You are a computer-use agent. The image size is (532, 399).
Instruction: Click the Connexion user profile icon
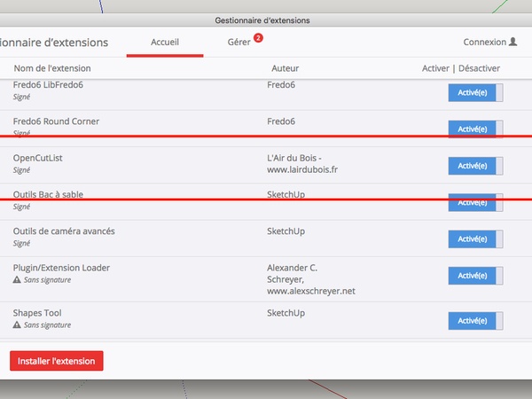513,42
